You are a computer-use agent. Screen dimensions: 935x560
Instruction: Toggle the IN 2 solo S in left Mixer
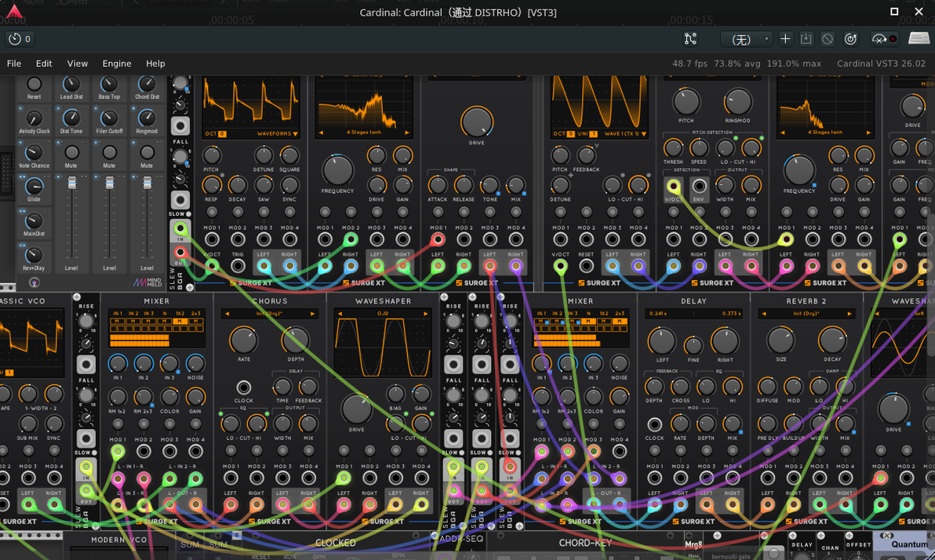click(x=133, y=328)
